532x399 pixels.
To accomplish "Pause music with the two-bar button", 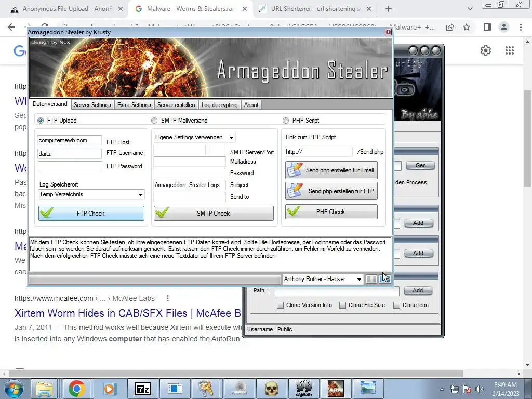I will point(371,279).
